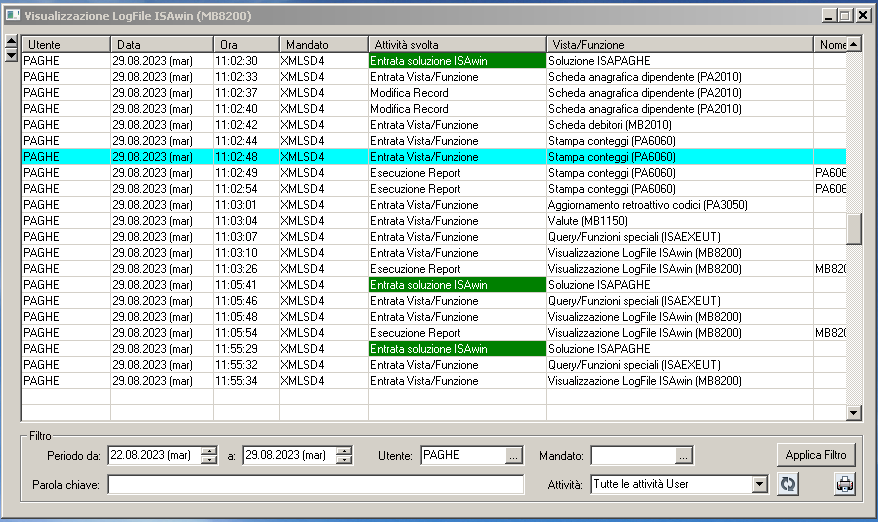Screen dimensions: 878x522
Task: Increase the 'Periodo da' date with spinner
Action: [x=208, y=451]
